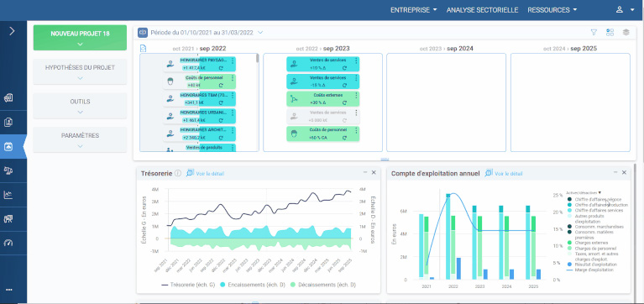Click refresh icon on +40 k€ personnel card

(221, 86)
